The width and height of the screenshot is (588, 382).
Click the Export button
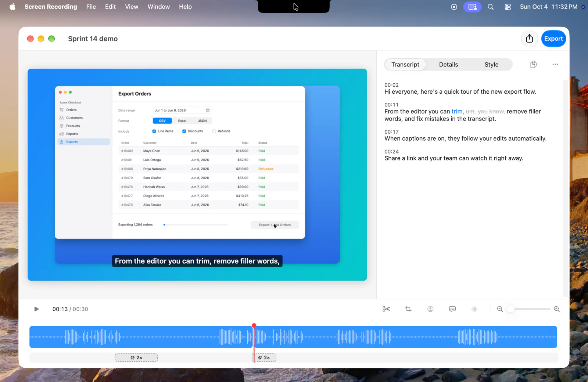[553, 39]
